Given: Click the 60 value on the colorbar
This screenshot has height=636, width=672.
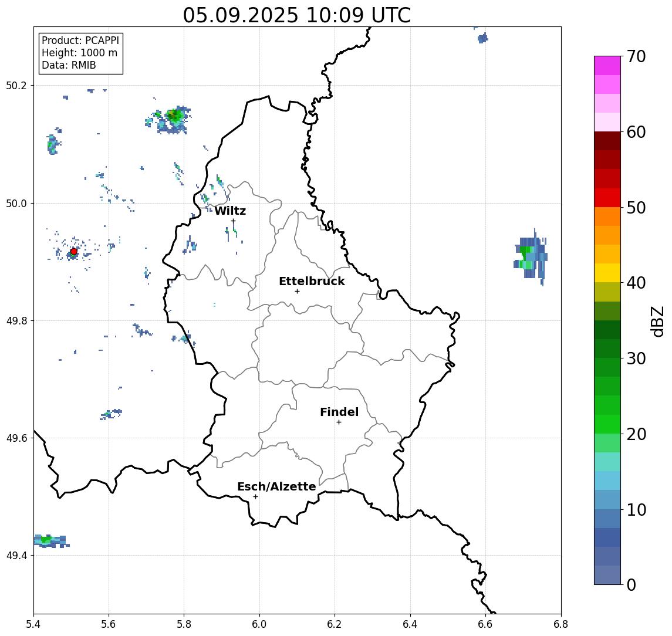Looking at the screenshot, I should pos(636,132).
